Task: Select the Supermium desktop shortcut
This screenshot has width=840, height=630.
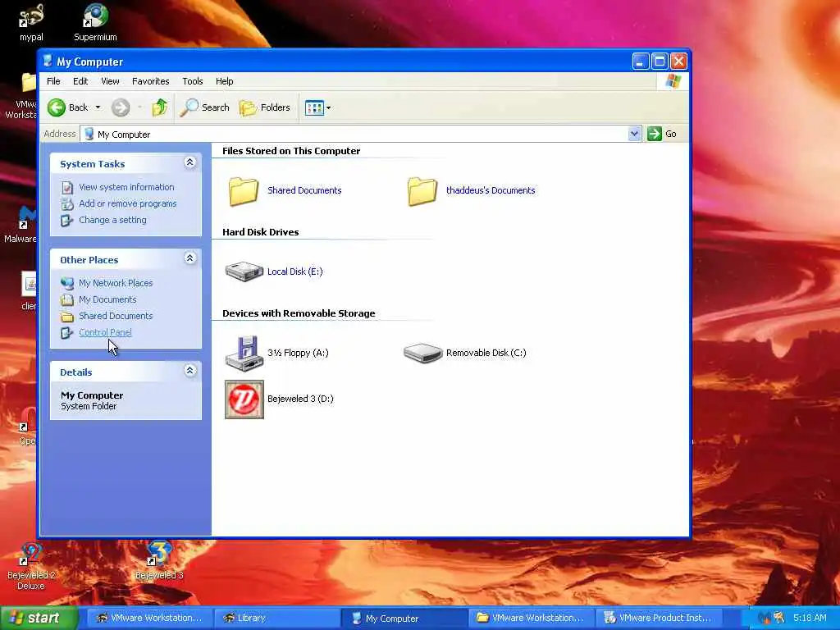Action: 95,22
